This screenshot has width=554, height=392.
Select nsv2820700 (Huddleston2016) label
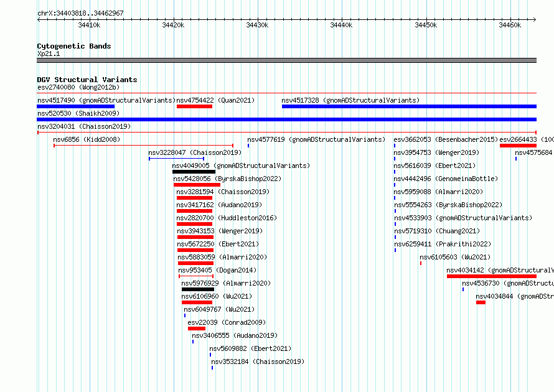click(x=227, y=218)
